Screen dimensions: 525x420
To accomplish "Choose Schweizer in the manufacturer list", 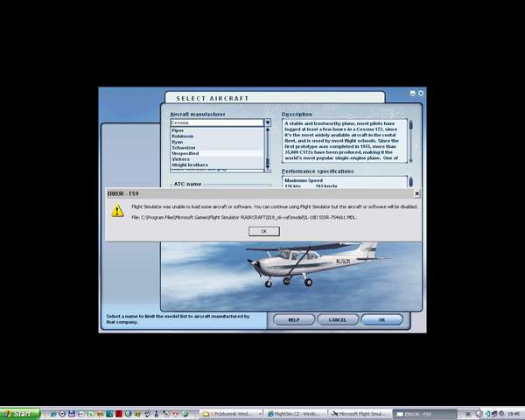I will click(185, 148).
